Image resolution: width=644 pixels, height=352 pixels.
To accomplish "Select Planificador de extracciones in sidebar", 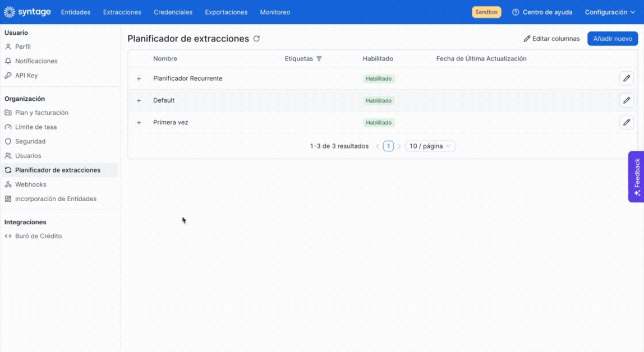I will [x=59, y=170].
